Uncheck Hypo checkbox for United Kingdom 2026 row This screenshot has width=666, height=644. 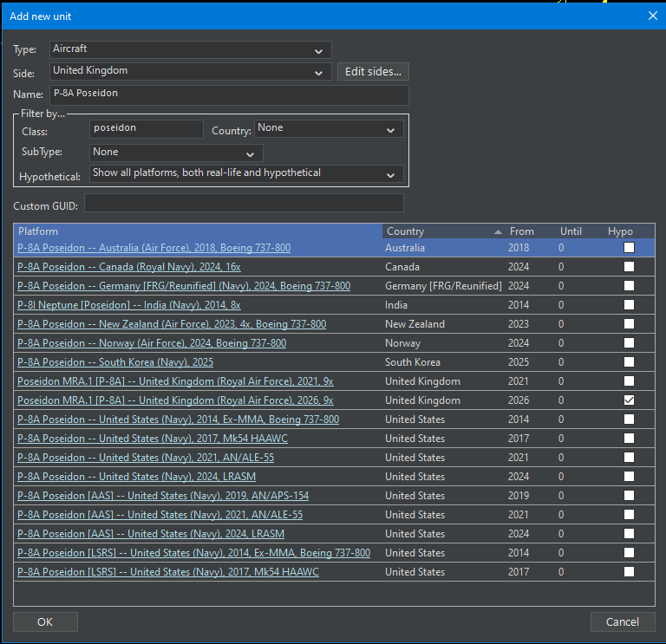[x=629, y=400]
